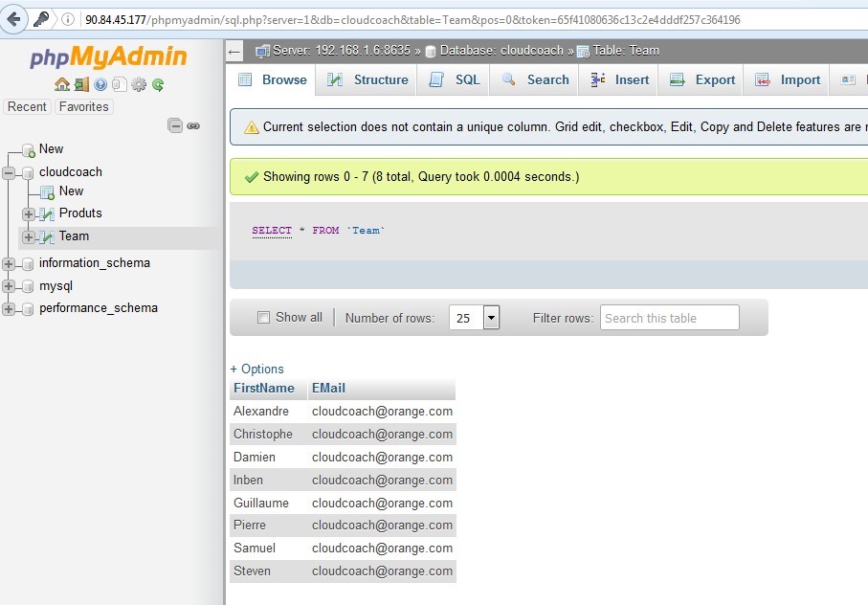This screenshot has height=605, width=868.
Task: Click the cloudcoach database cylinder icon
Action: pos(28,172)
